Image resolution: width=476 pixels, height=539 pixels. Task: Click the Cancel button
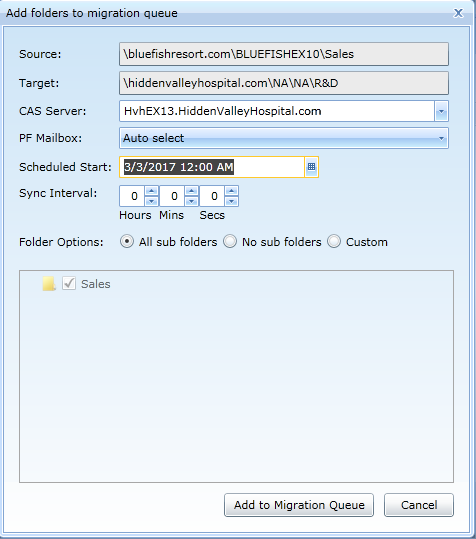point(419,505)
